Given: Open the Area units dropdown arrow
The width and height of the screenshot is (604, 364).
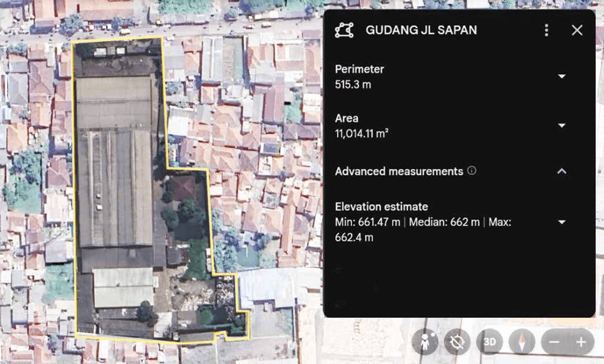Looking at the screenshot, I should point(562,125).
